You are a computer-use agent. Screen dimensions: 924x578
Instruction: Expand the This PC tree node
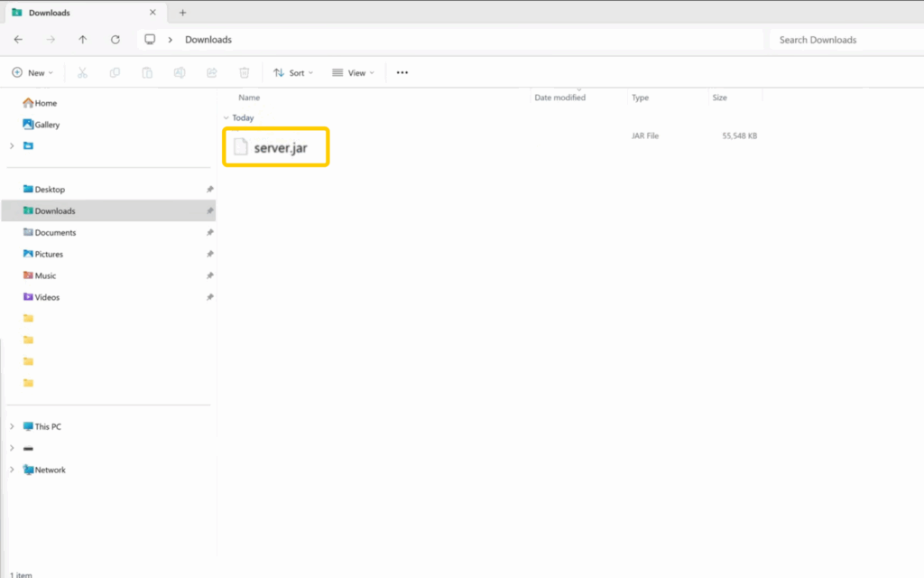(x=12, y=426)
